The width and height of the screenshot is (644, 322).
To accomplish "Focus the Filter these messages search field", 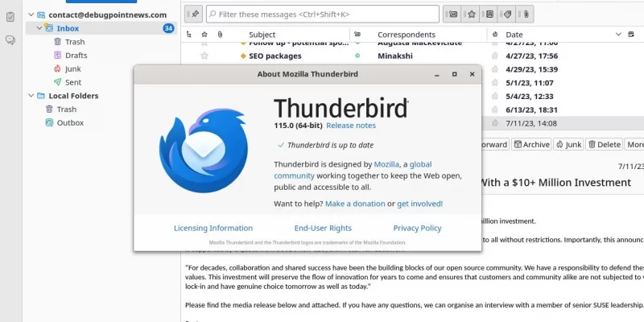I will click(323, 14).
